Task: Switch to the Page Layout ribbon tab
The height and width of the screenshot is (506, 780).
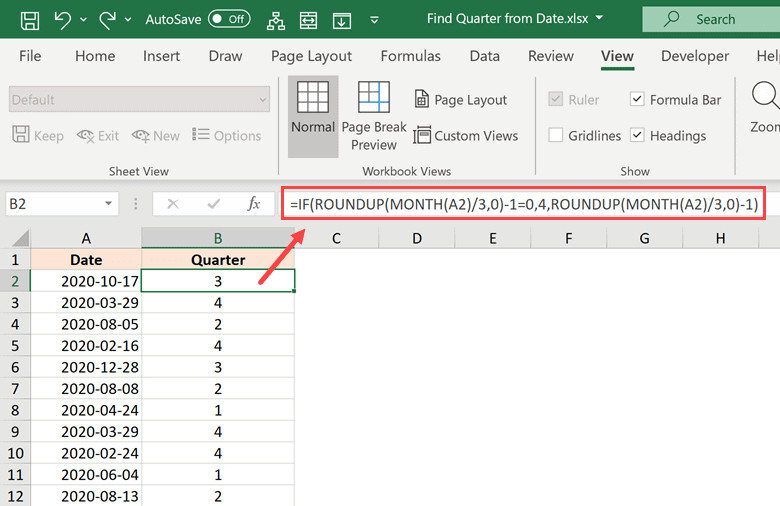Action: point(311,56)
